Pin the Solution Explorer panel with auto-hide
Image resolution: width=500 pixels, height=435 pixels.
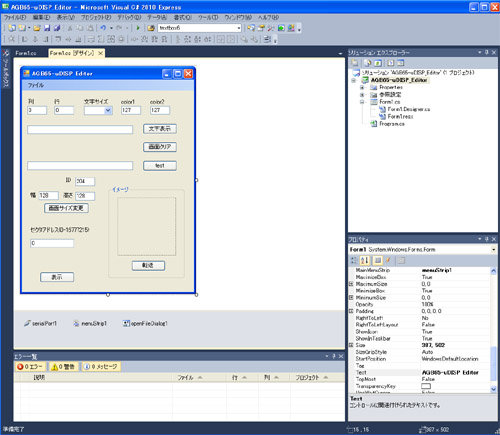tap(487, 52)
